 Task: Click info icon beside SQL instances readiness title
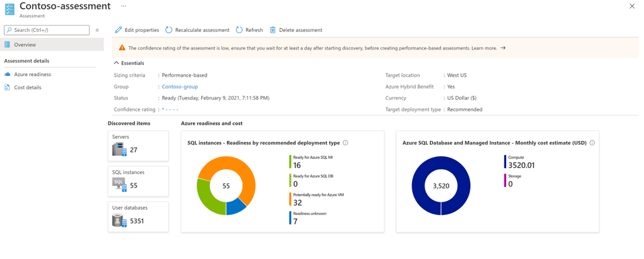click(x=346, y=143)
